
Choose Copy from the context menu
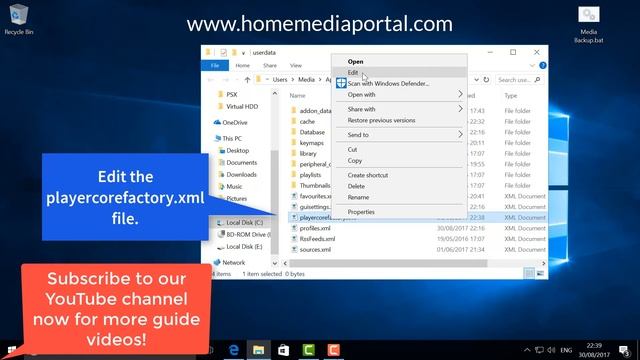coord(399,160)
